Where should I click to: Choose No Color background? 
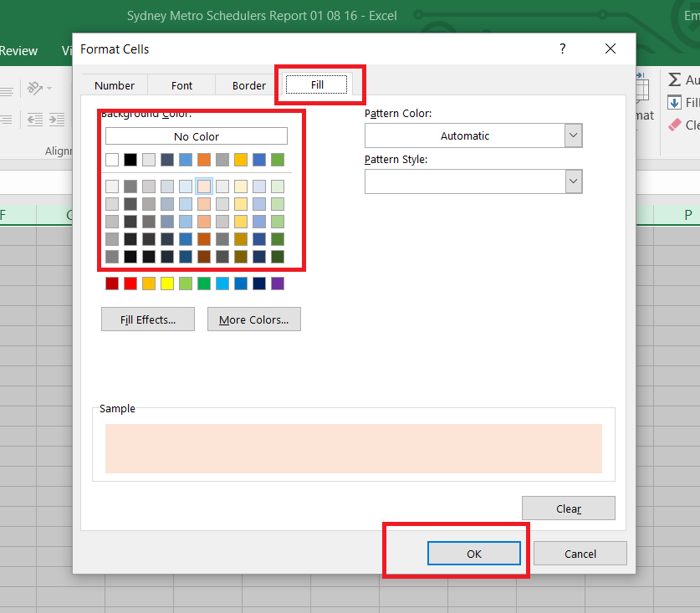point(197,136)
